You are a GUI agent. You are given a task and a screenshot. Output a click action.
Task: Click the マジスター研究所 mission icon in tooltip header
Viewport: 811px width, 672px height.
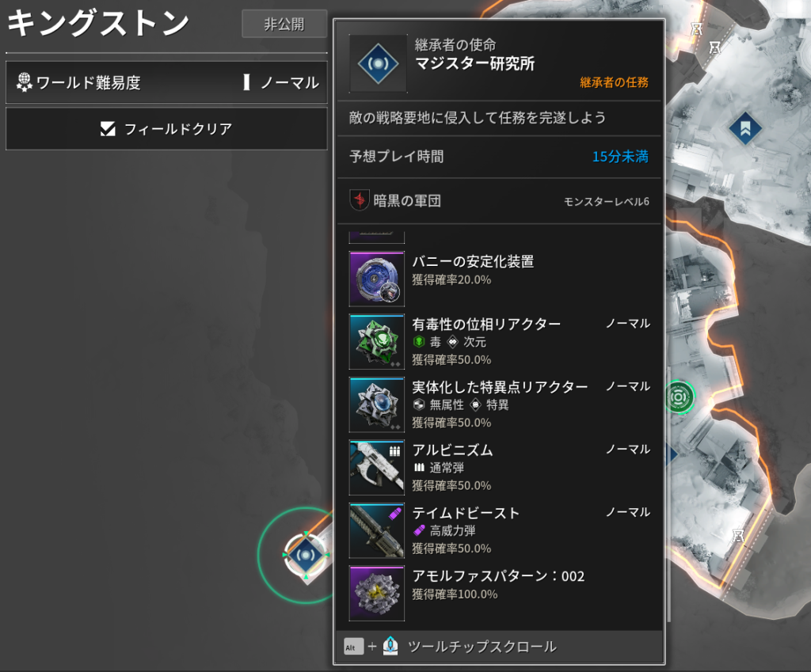[378, 63]
